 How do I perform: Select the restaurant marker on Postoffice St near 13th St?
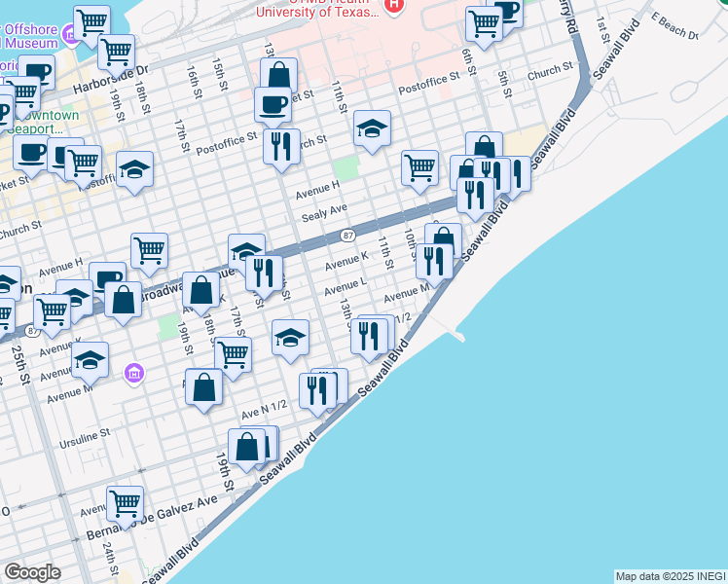pyautogui.click(x=281, y=146)
